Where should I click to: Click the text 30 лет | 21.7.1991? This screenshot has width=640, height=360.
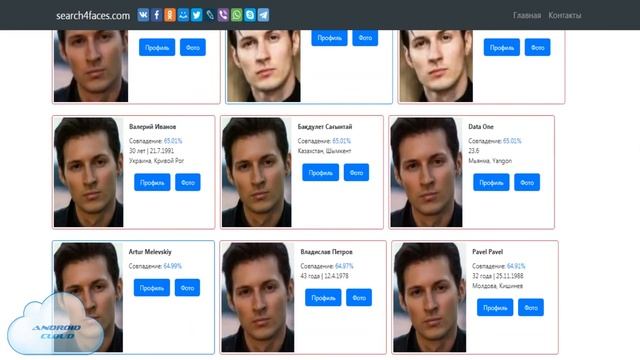[151, 151]
